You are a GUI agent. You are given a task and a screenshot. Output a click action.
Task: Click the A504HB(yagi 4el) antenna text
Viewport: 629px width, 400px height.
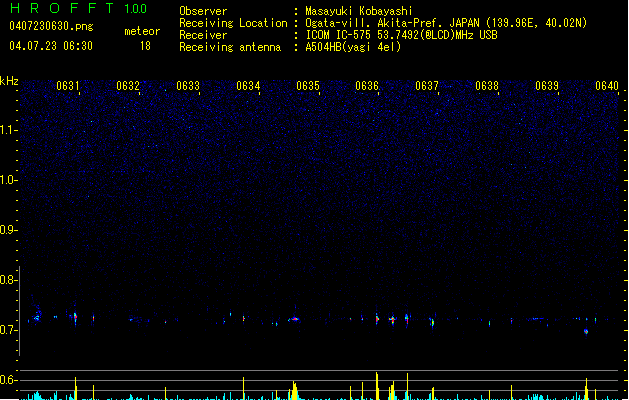(353, 47)
